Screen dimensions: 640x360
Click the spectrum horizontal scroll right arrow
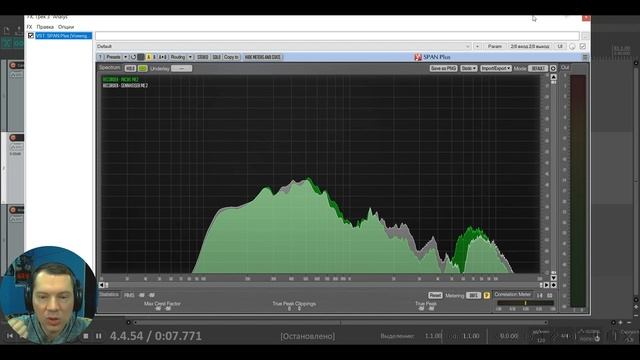click(546, 285)
